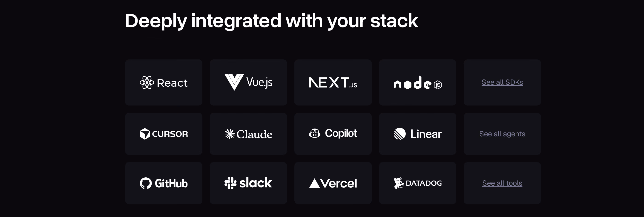Click the slack wordmark text

(x=256, y=183)
